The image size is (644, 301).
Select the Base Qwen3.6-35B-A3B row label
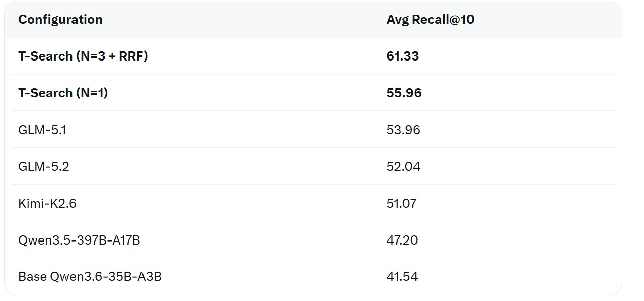(x=90, y=277)
